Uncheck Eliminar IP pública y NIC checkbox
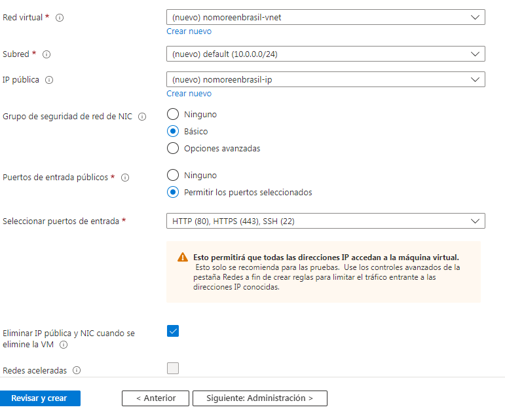 [173, 331]
